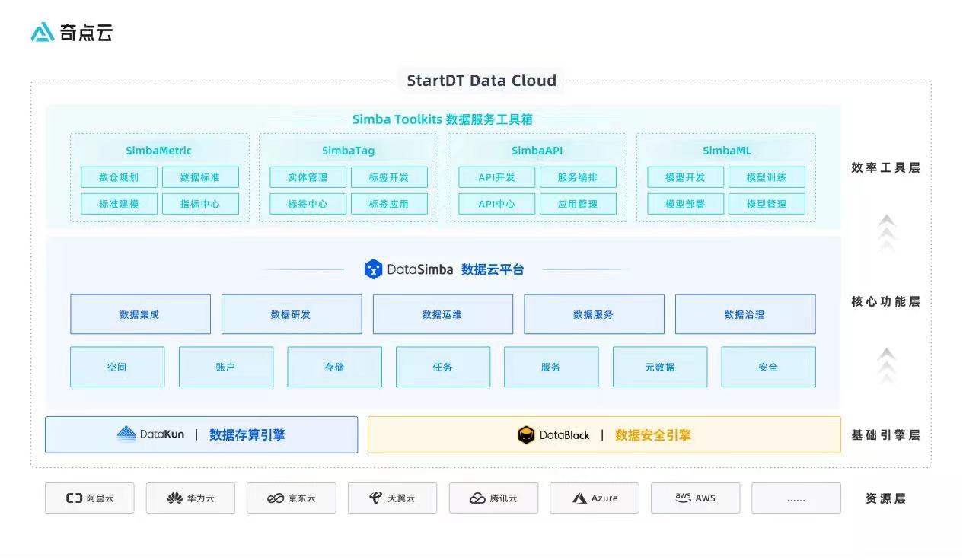Image resolution: width=963 pixels, height=560 pixels.
Task: Select the 数仓规划 box
Action: pyautogui.click(x=120, y=177)
